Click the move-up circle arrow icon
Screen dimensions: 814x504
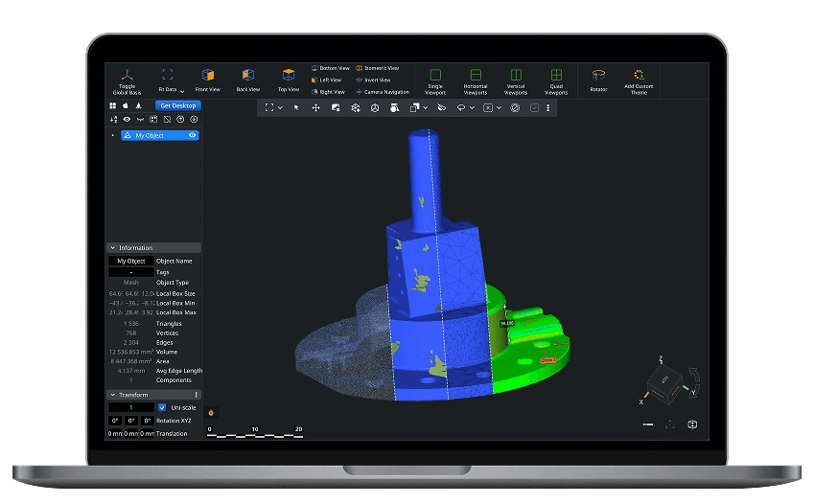[180, 120]
